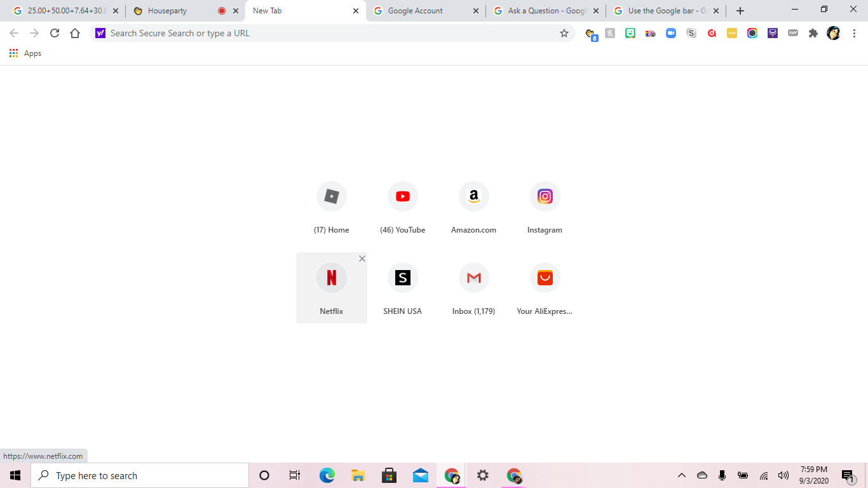The height and width of the screenshot is (488, 868).
Task: Click the audio-playing indicator on Houseparty tab
Action: (222, 11)
